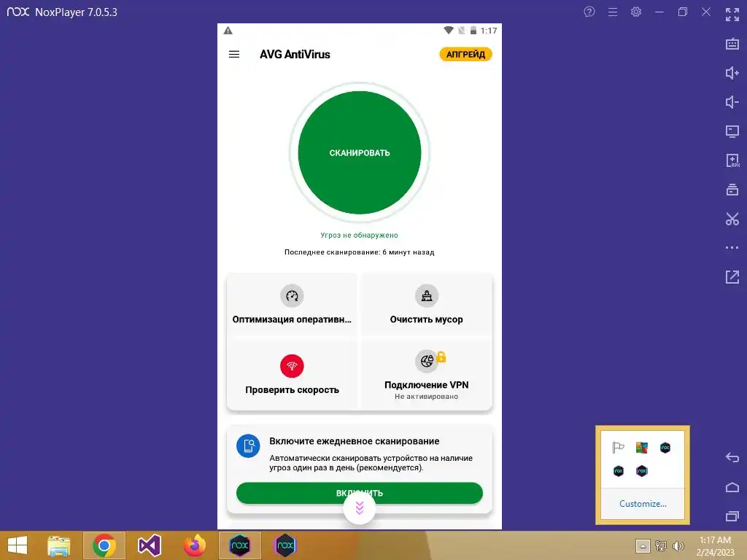The width and height of the screenshot is (747, 560).
Task: Click Nox sidebar export arrow icon
Action: point(732,276)
